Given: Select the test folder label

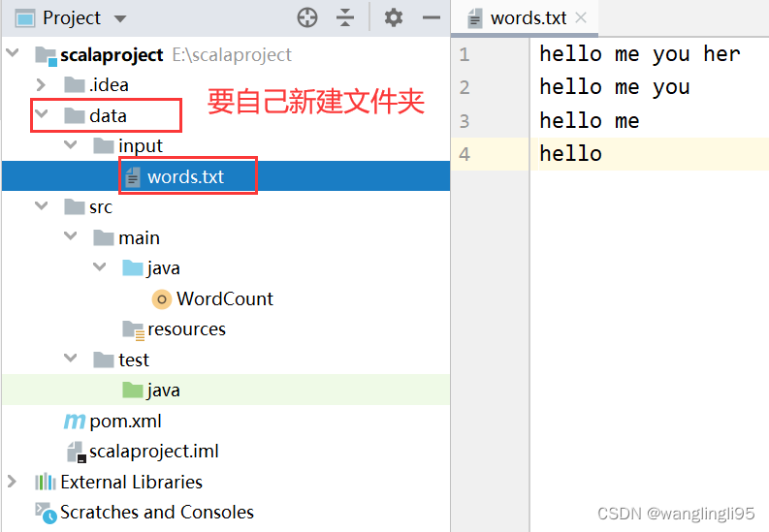Looking at the screenshot, I should tap(134, 360).
